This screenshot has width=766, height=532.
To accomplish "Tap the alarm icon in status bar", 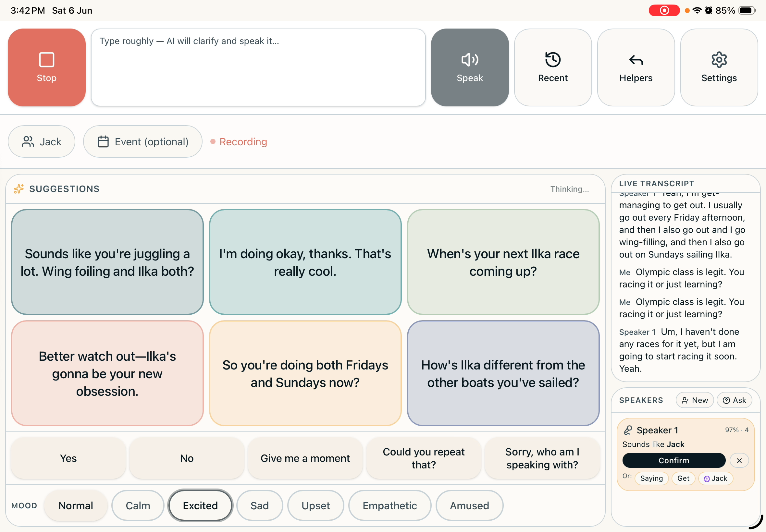I will (708, 10).
